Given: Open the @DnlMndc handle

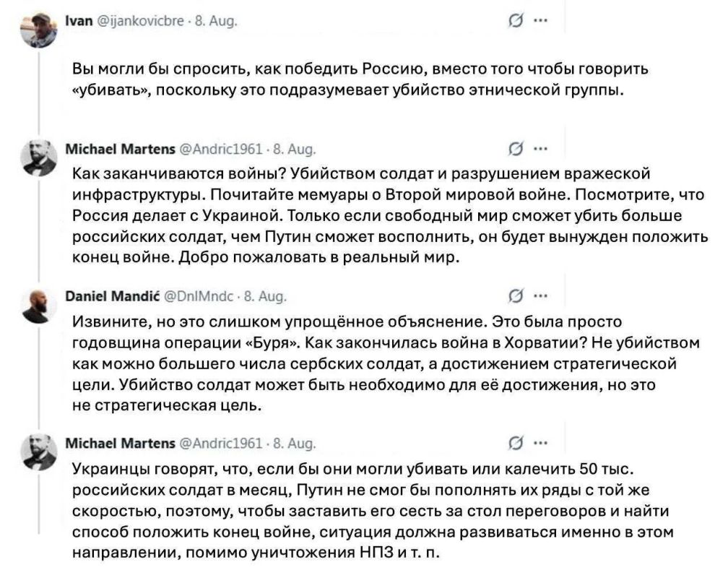Looking at the screenshot, I should 199,296.
